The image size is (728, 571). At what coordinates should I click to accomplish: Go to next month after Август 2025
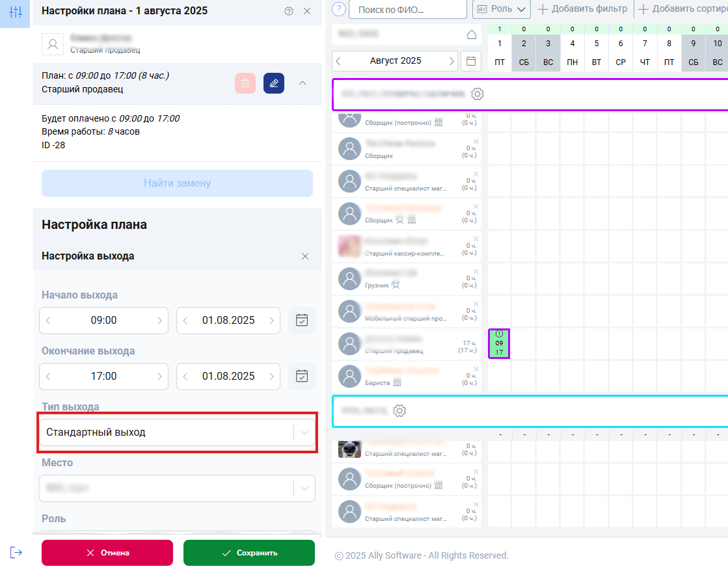pos(452,61)
